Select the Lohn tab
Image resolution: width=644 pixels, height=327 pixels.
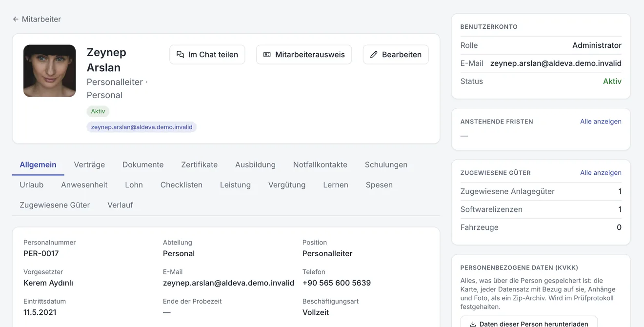(x=134, y=185)
